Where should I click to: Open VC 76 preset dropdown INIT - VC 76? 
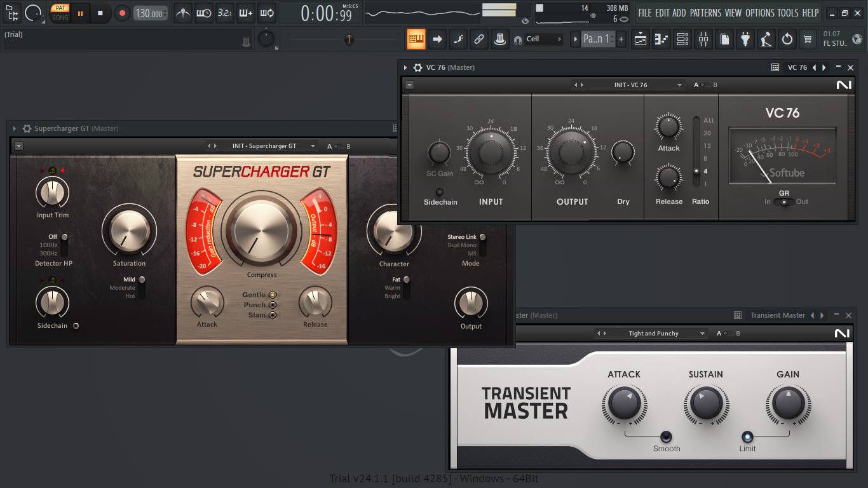(x=629, y=85)
